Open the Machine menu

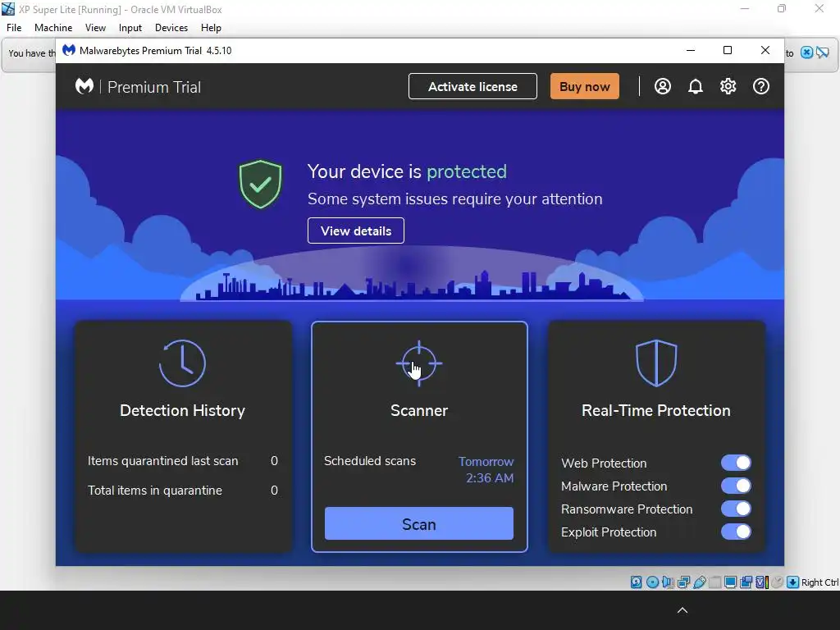tap(53, 28)
